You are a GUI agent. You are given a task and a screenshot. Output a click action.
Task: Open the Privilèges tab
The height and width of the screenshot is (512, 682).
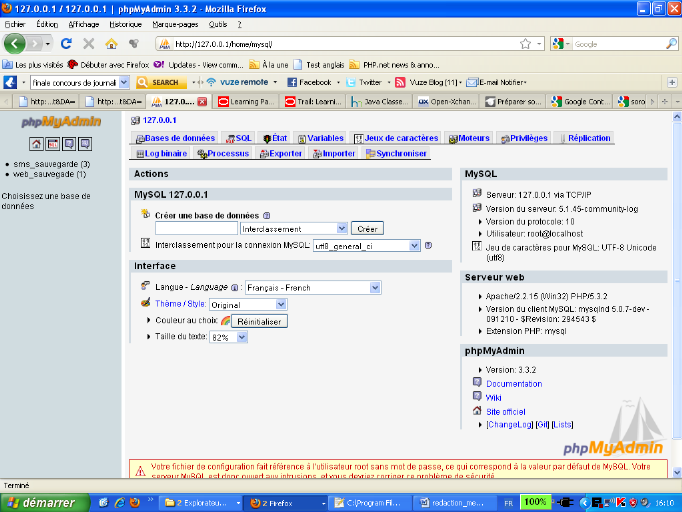[524, 138]
